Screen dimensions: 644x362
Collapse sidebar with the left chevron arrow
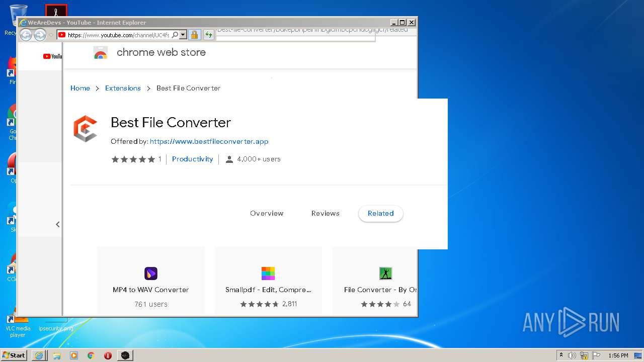pyautogui.click(x=57, y=225)
